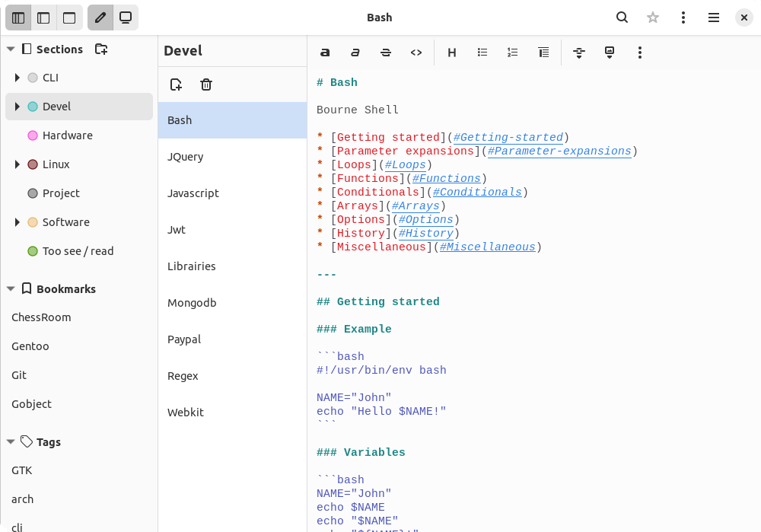Expand the Devel section arrow
Image resolution: width=761 pixels, height=532 pixels.
point(17,107)
